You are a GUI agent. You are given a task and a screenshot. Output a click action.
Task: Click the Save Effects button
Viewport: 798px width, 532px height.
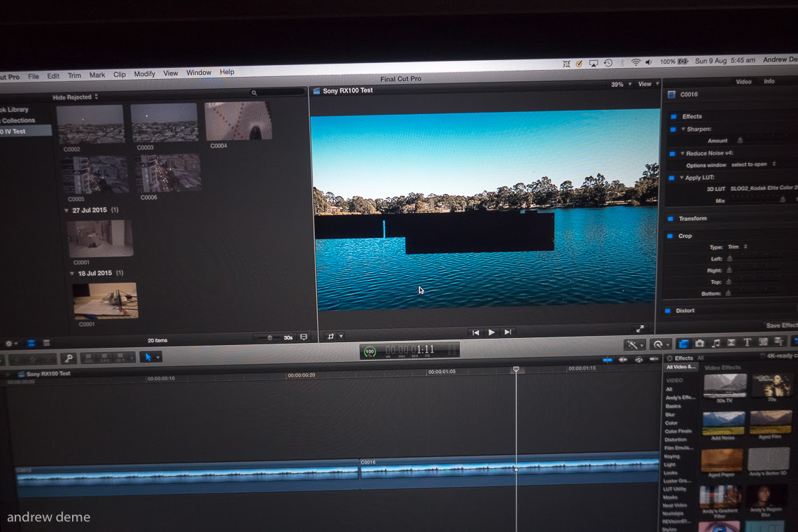click(x=782, y=325)
